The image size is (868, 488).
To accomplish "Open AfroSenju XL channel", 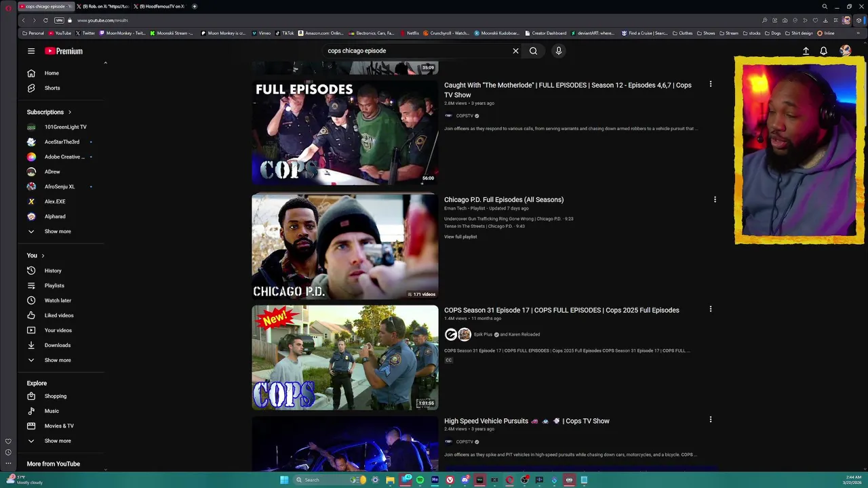I will point(61,186).
